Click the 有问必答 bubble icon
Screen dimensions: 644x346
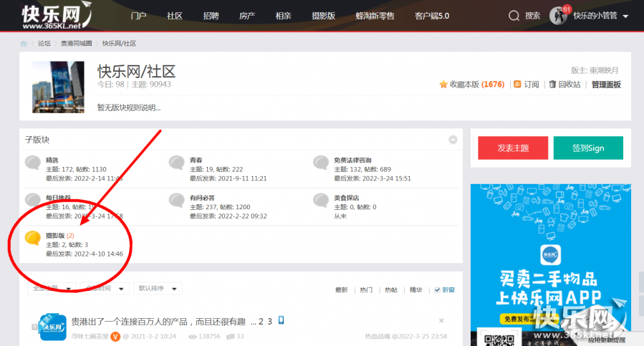click(177, 201)
